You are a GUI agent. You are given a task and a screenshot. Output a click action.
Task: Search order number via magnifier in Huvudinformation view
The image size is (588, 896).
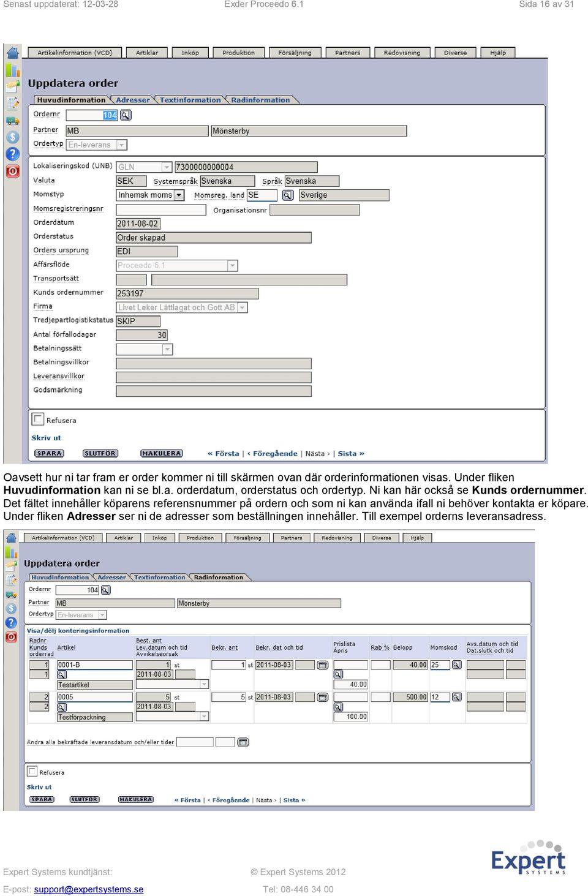126,115
